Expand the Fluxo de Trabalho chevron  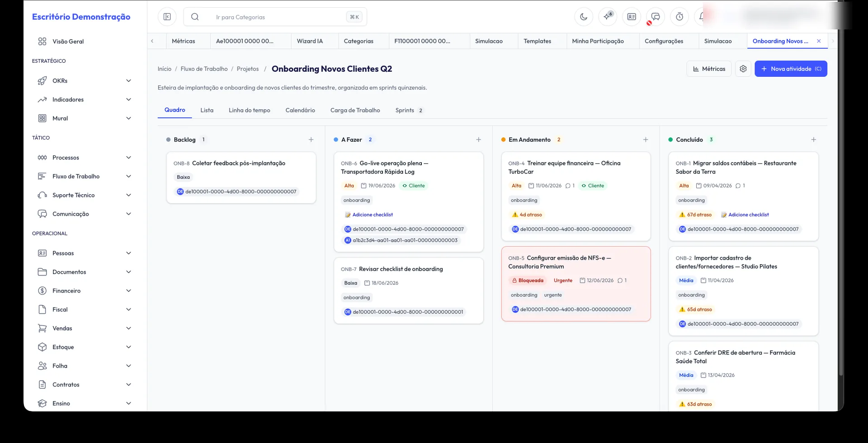[128, 176]
